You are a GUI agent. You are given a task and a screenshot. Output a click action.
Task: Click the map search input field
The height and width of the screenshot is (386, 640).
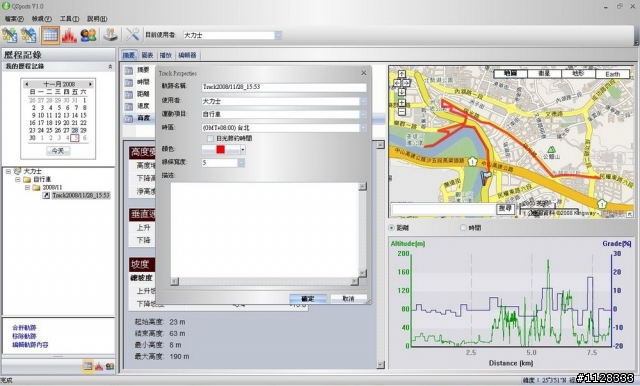443,209
